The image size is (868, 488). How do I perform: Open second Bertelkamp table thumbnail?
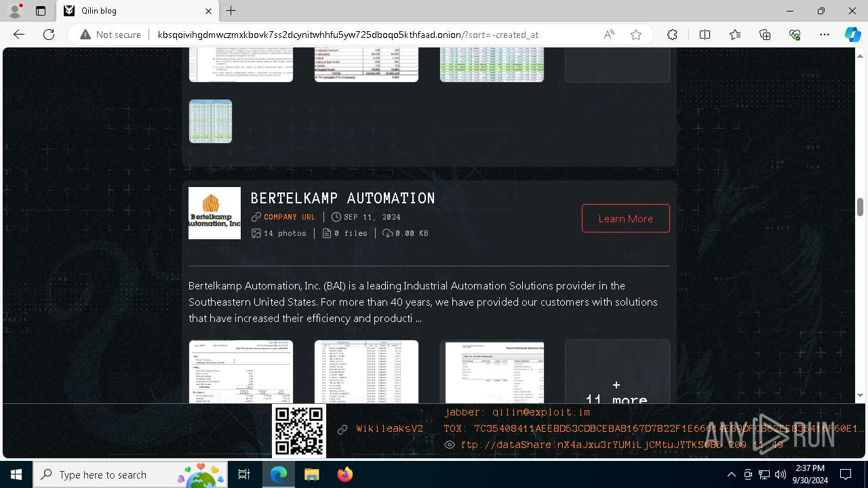click(x=366, y=371)
